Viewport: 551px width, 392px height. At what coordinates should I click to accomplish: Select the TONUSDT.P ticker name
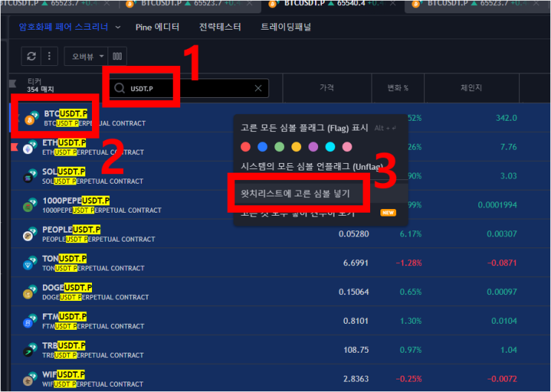click(65, 259)
